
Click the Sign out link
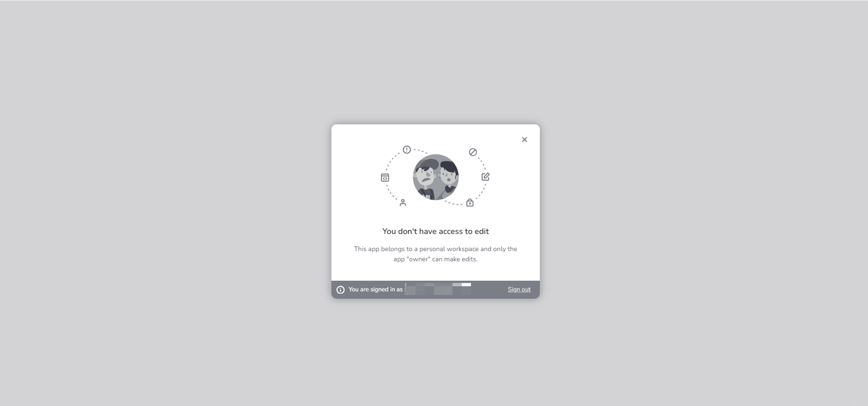(519, 289)
